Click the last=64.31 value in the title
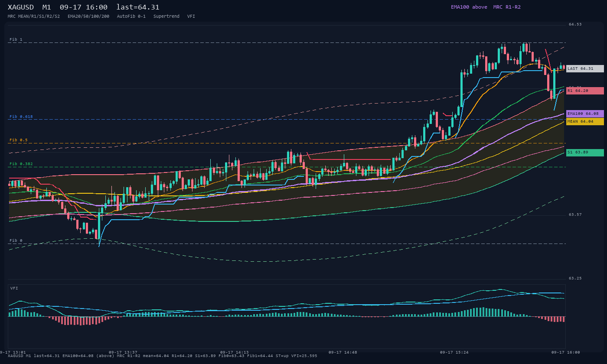The width and height of the screenshot is (607, 364). pyautogui.click(x=138, y=7)
